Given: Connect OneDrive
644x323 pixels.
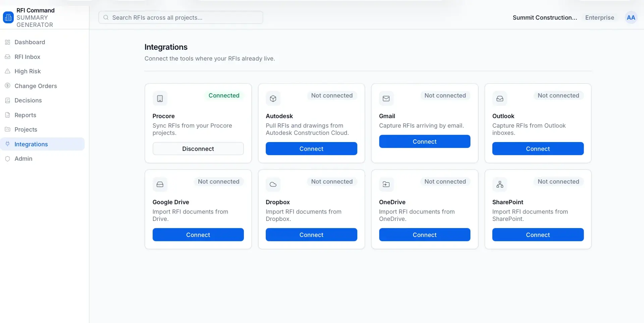Looking at the screenshot, I should click(x=425, y=235).
